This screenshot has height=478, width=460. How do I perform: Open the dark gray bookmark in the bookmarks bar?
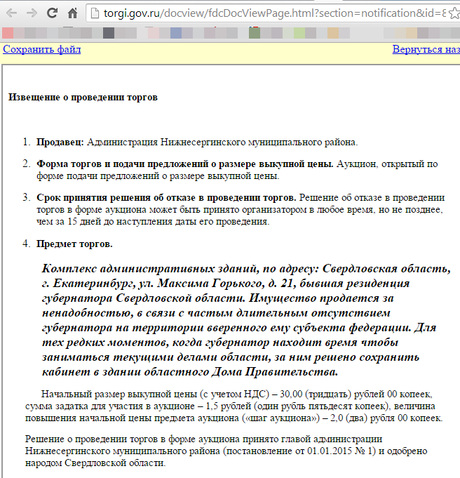(x=109, y=33)
